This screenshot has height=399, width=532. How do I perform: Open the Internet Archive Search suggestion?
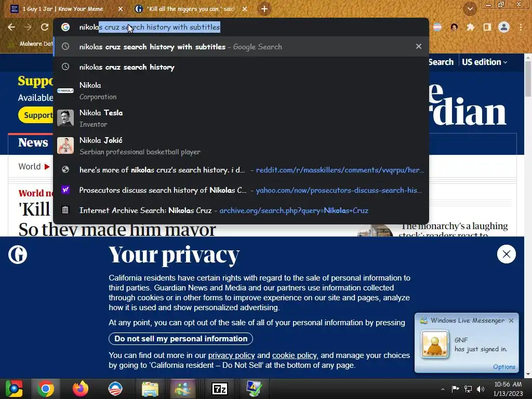click(x=241, y=210)
